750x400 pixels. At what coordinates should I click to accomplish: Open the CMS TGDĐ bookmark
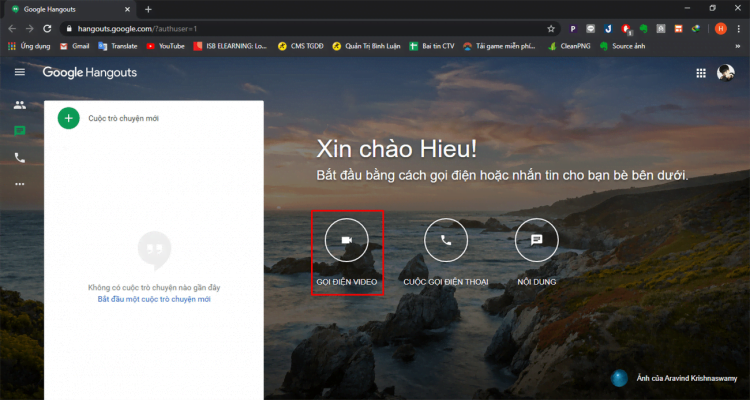click(301, 46)
